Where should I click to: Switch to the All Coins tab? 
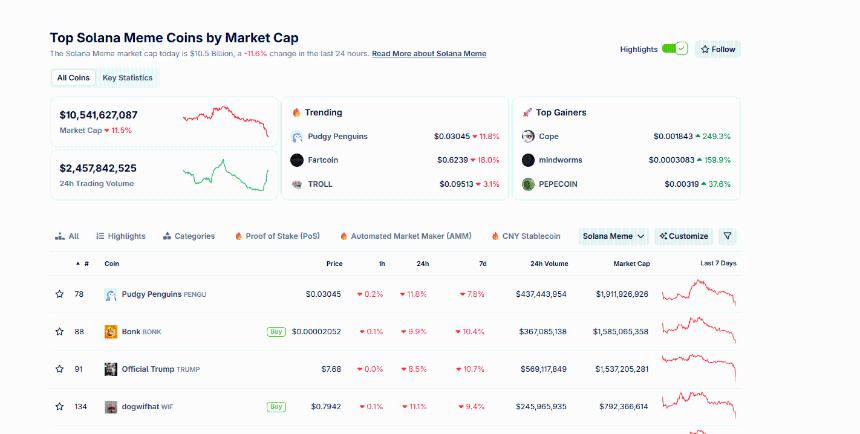point(73,78)
